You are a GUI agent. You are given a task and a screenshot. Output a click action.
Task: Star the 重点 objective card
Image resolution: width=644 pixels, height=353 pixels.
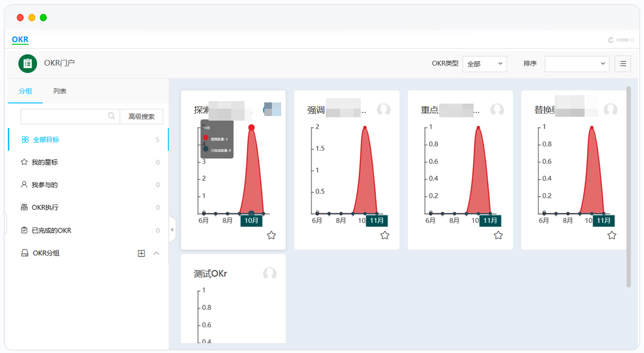498,235
